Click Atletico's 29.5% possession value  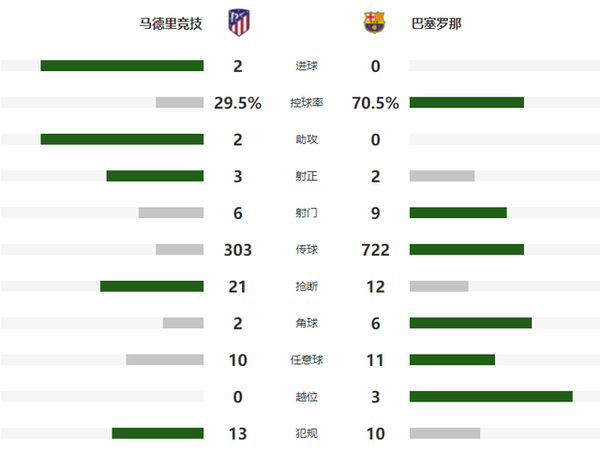pos(238,103)
